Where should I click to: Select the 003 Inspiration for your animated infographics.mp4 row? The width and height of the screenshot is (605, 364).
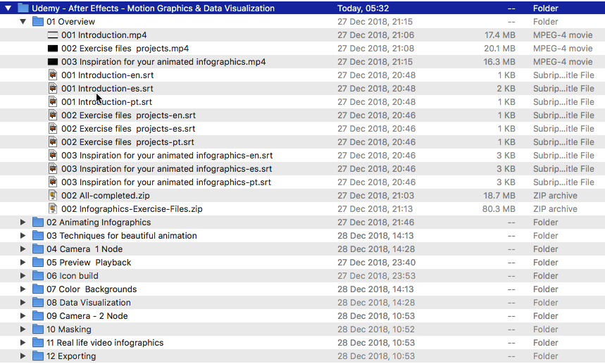point(163,62)
